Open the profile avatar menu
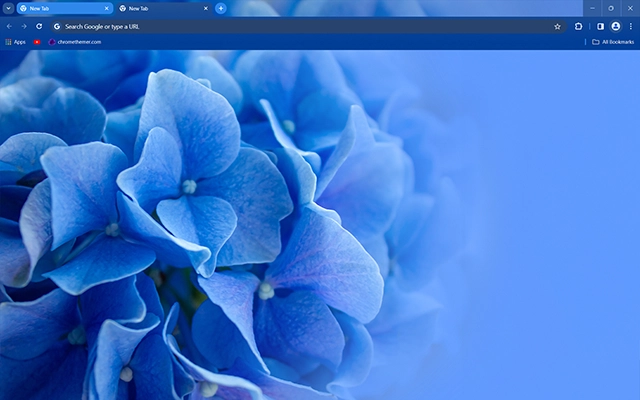Viewport: 640px width, 400px height. 616,27
